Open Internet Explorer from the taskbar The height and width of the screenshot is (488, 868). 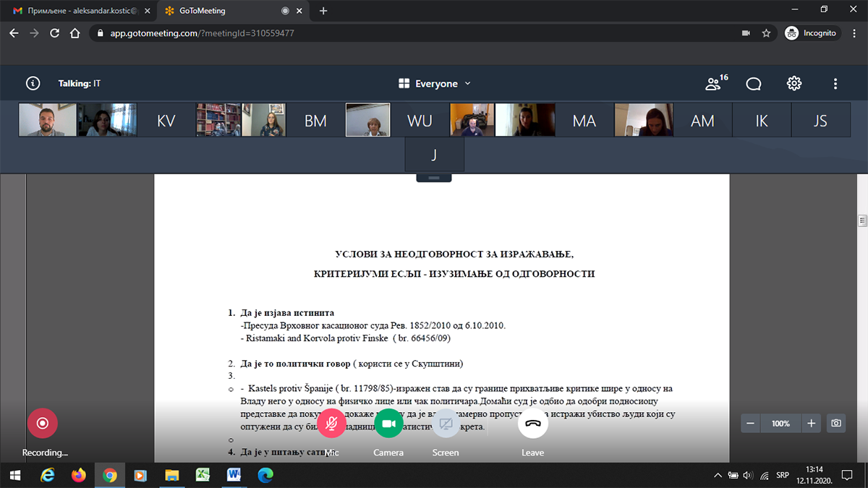point(48,475)
